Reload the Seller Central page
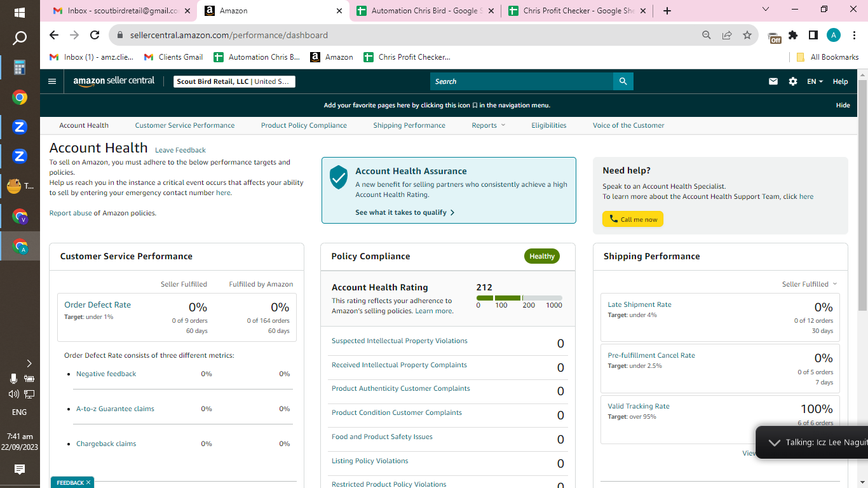The image size is (868, 488). [95, 35]
